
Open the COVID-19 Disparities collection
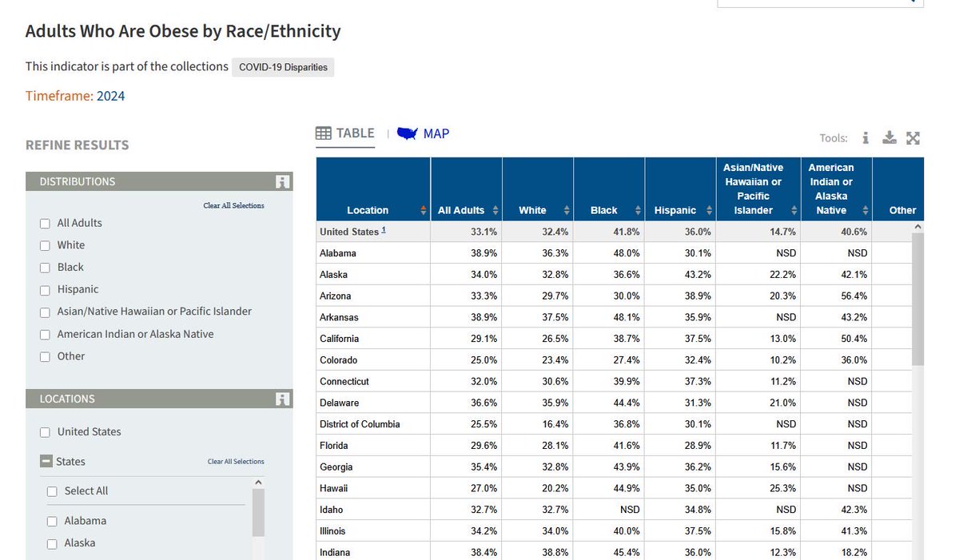pyautogui.click(x=283, y=67)
